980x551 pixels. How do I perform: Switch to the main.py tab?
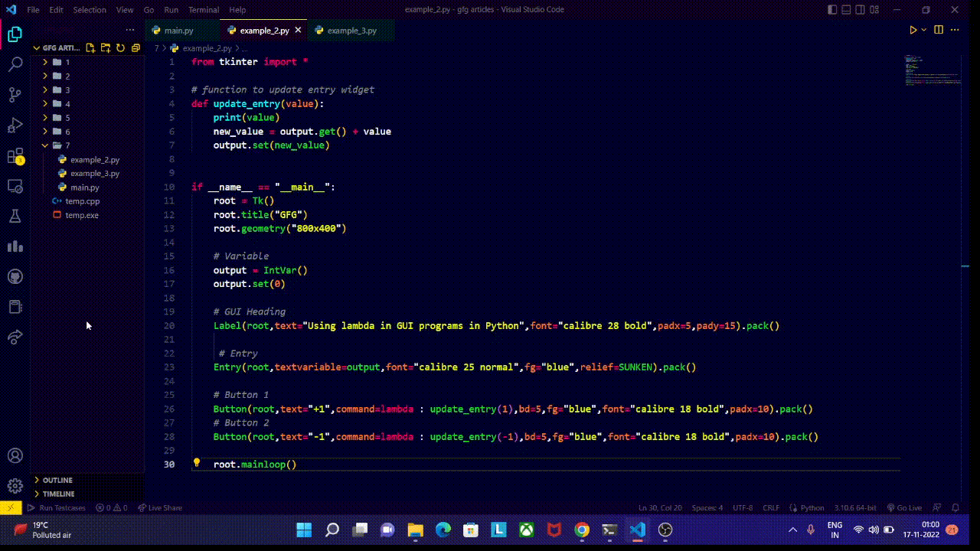(x=181, y=31)
